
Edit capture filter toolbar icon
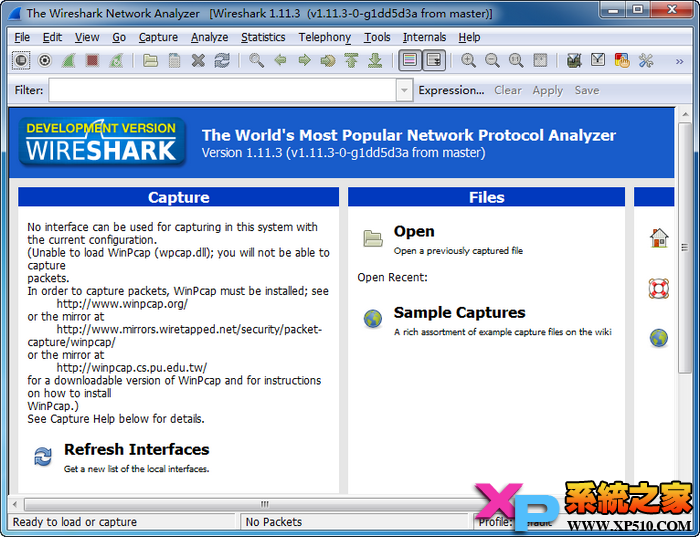574,60
